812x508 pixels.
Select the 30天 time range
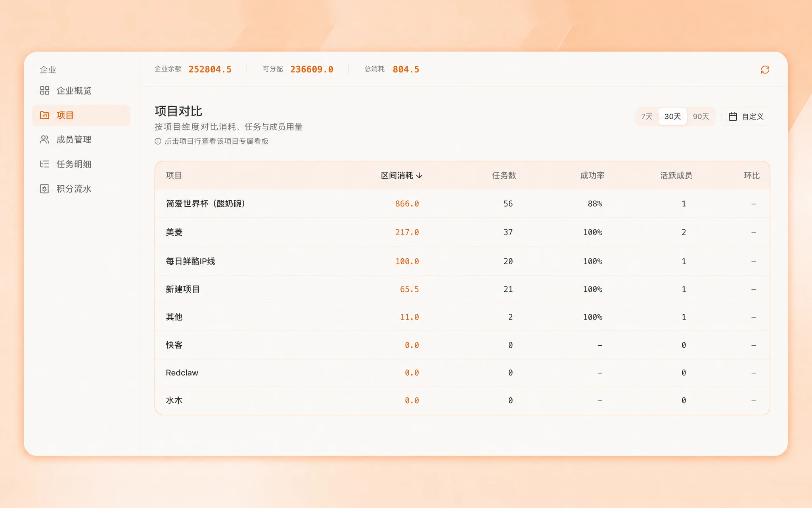click(672, 116)
